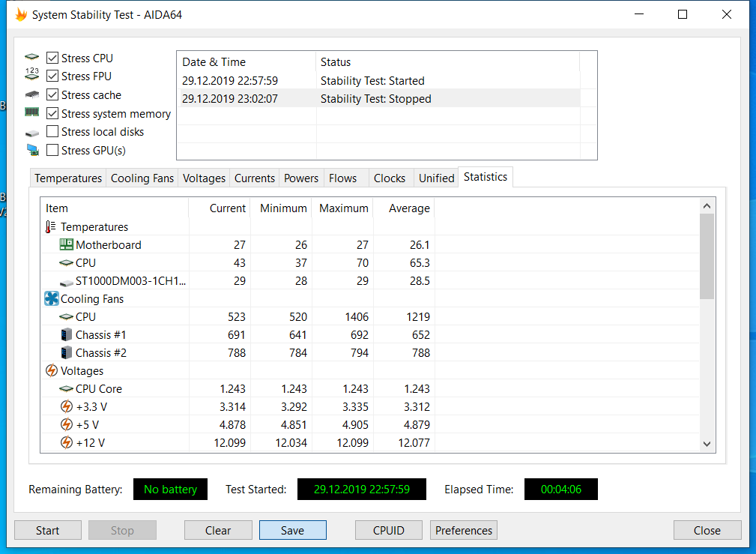Click the blue fan icon next to Cooling Fans

tap(51, 298)
